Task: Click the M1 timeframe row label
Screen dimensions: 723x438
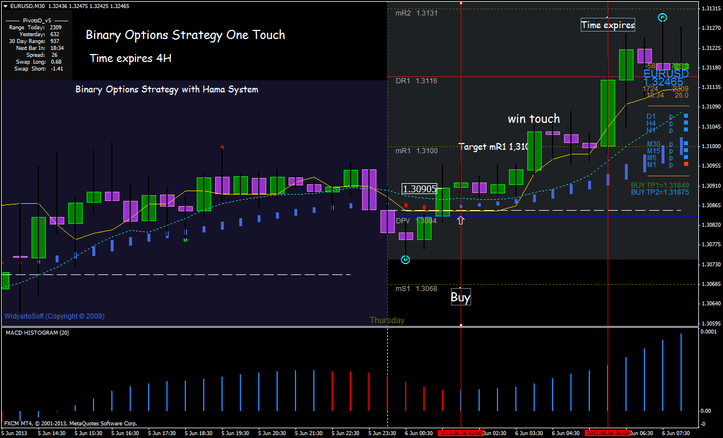Action: 652,164
